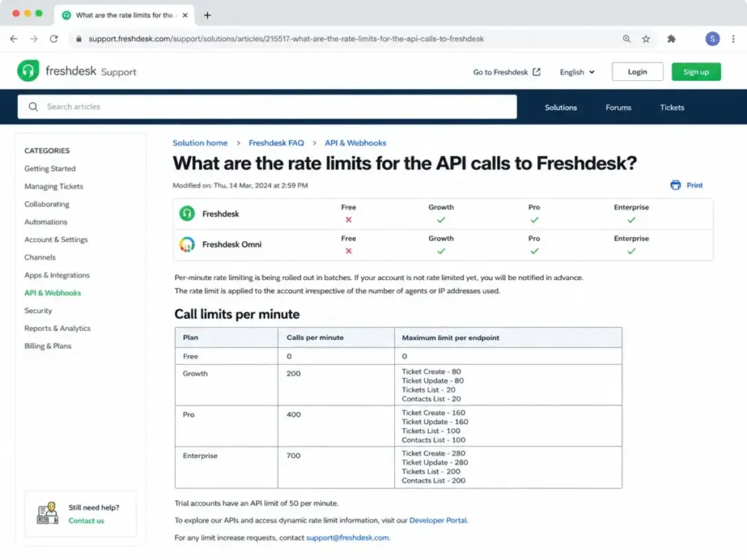
Task: Click the browser back arrow
Action: point(14,39)
